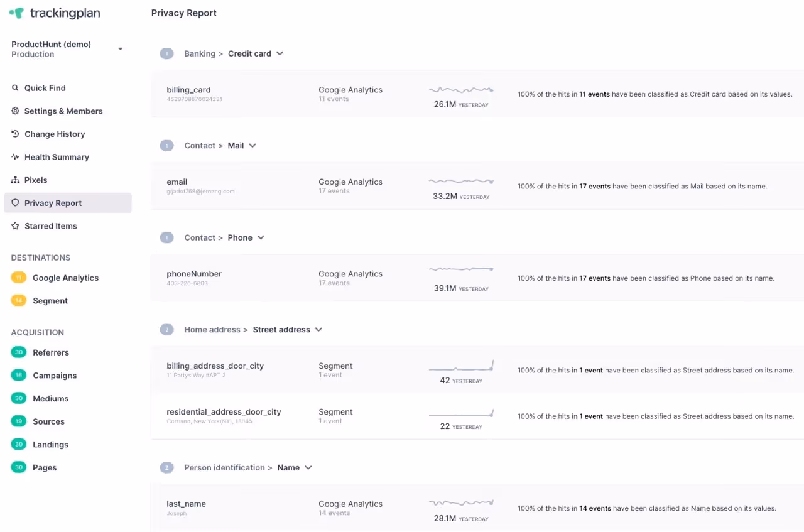Select the Quick Find magnifier icon
Viewport: 804px width, 532px height.
[15, 88]
